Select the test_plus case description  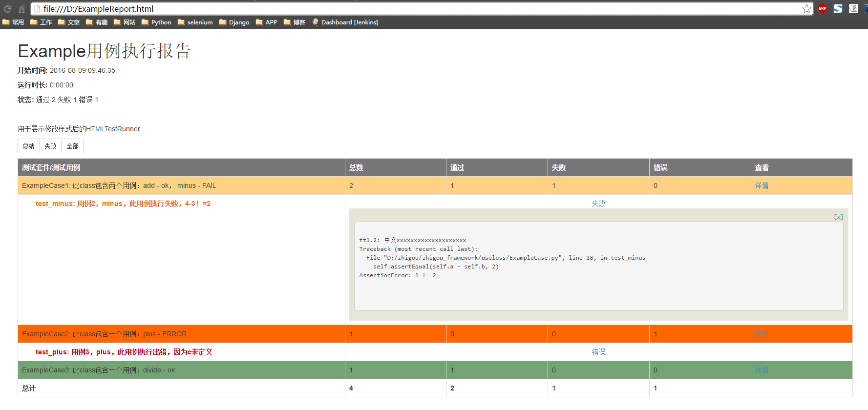pyautogui.click(x=124, y=352)
